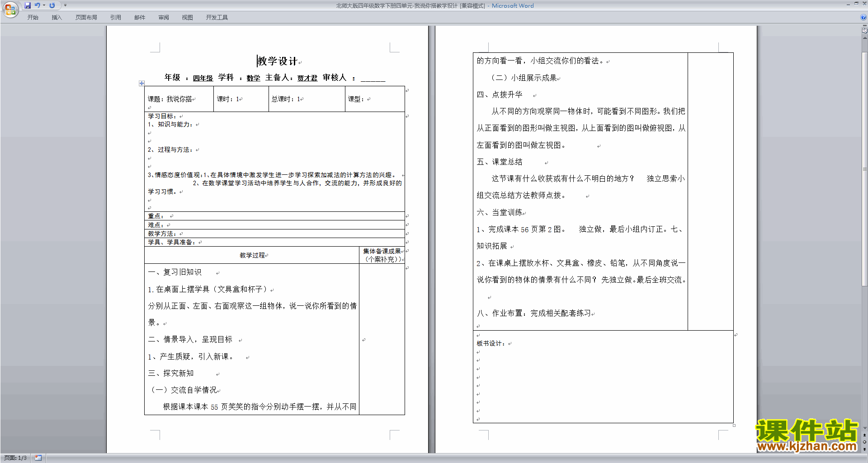
Task: Click the vertical scrollbar thumb
Action: pyautogui.click(x=865, y=168)
